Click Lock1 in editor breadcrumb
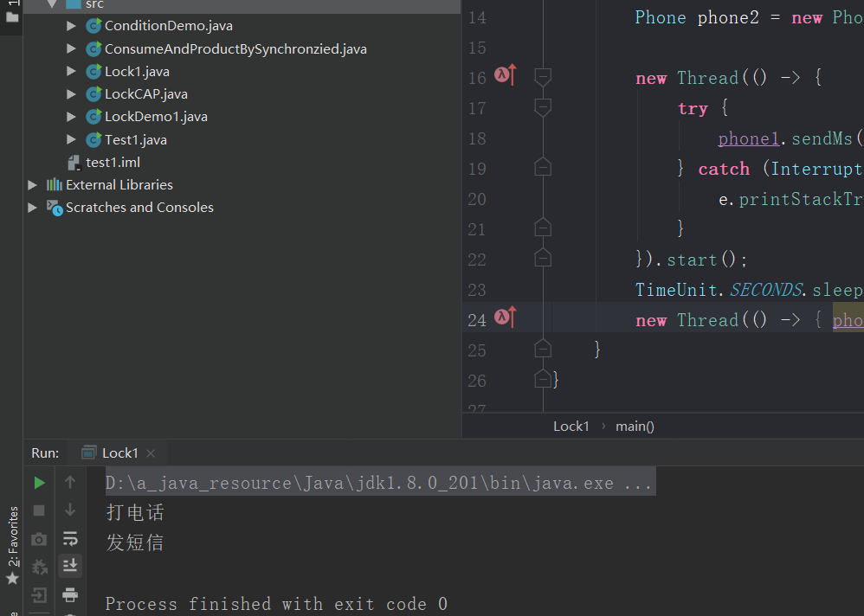Viewport: 864px width, 616px height. 571,426
